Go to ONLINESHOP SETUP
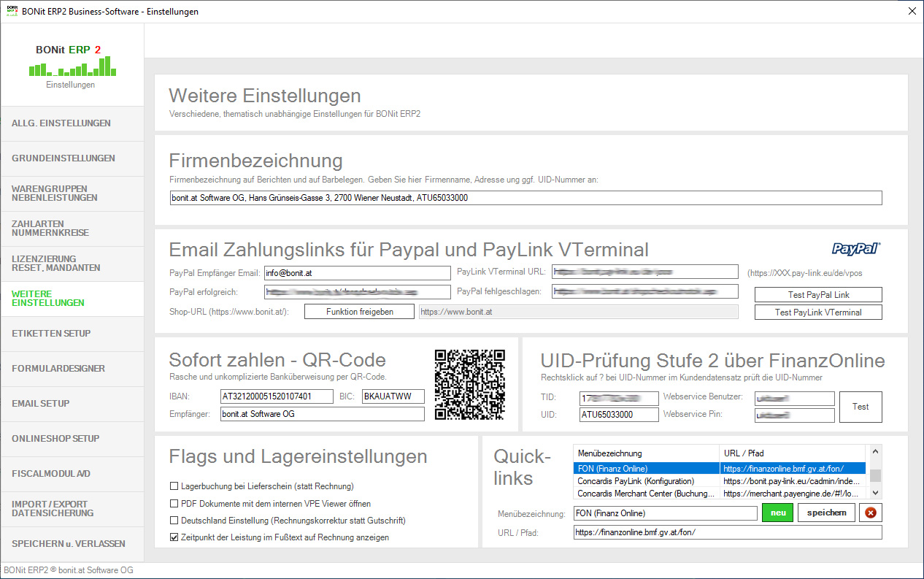The height and width of the screenshot is (579, 924). pos(72,439)
